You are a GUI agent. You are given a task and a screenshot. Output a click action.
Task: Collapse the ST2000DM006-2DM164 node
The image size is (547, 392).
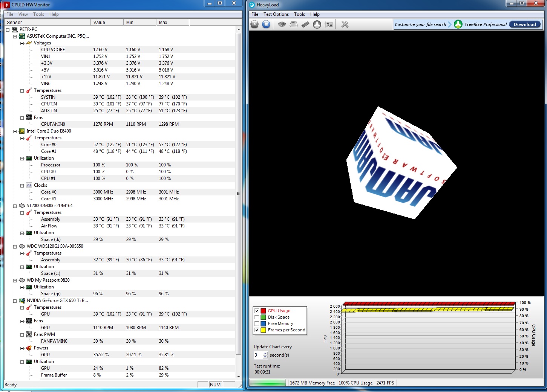click(x=15, y=206)
